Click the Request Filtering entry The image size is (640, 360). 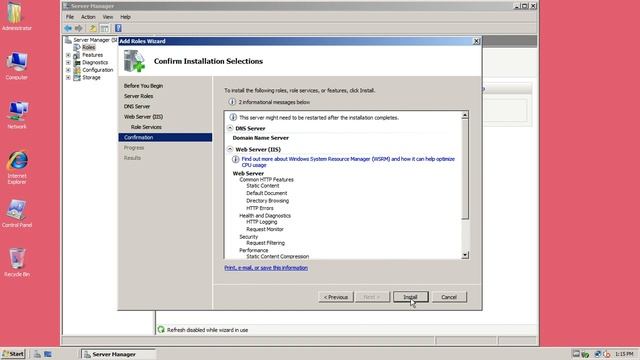coord(265,243)
